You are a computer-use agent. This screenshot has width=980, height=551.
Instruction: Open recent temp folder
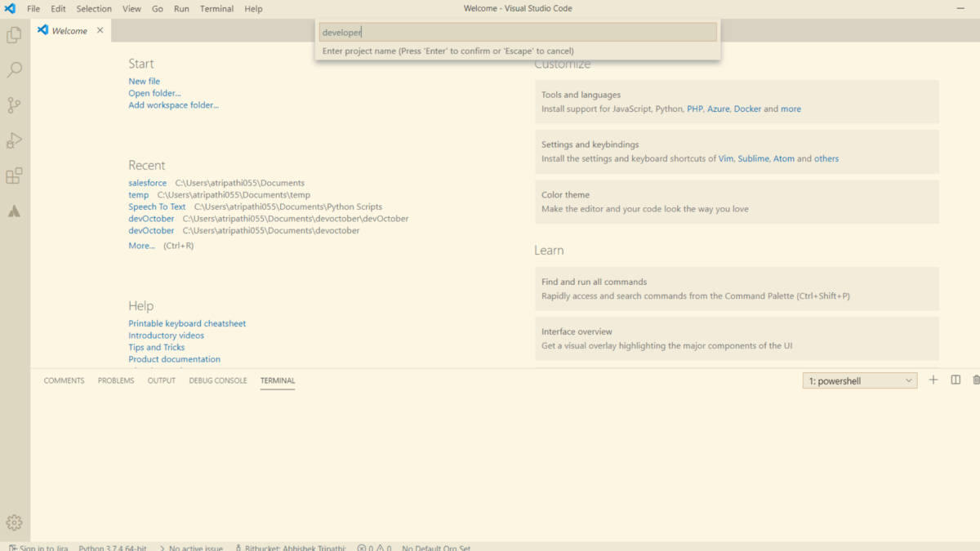tap(138, 195)
